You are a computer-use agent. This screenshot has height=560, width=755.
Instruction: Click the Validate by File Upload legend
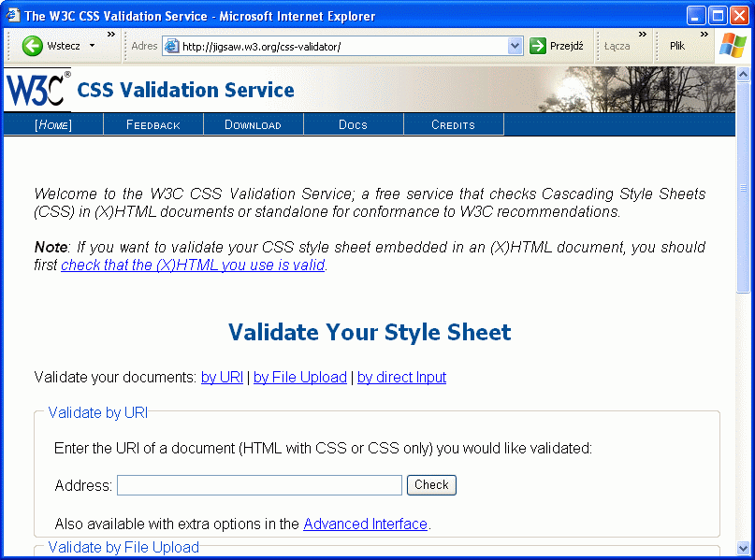123,548
